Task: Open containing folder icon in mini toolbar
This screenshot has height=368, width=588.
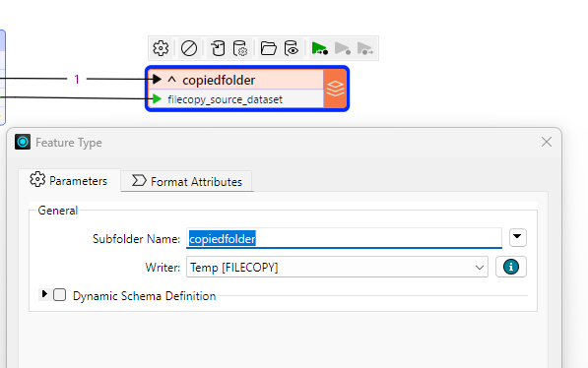Action: pyautogui.click(x=269, y=48)
